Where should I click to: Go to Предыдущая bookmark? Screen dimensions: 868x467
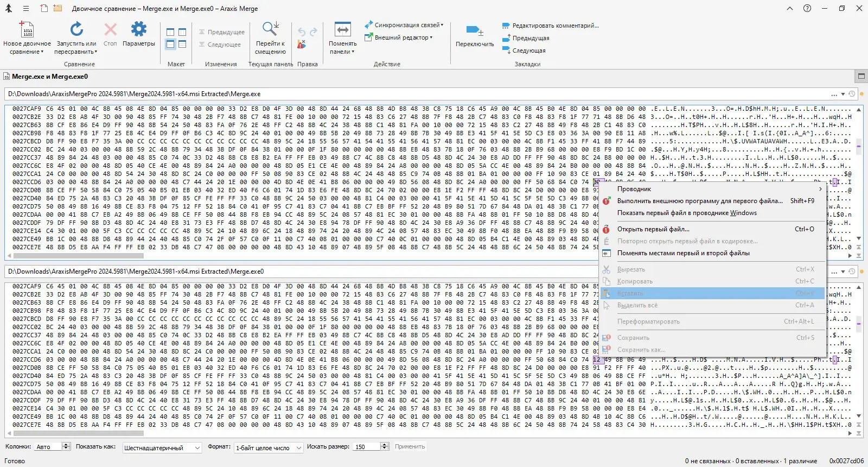[x=526, y=38]
